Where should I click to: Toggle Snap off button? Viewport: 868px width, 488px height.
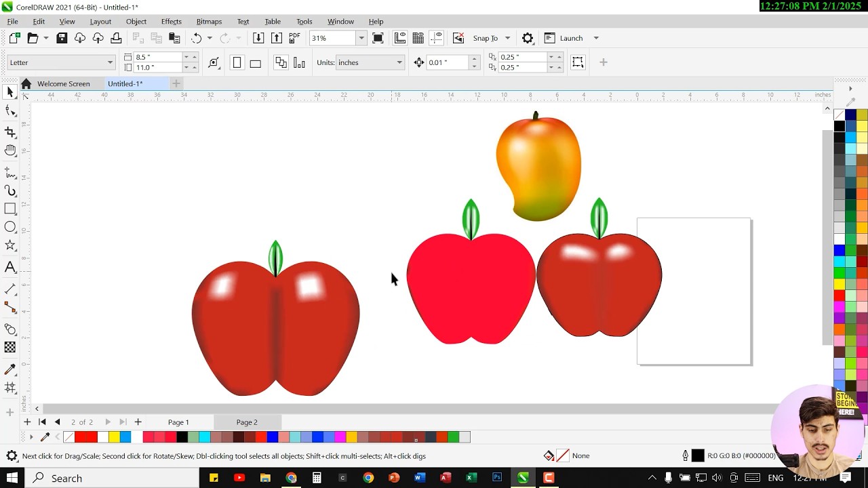458,38
